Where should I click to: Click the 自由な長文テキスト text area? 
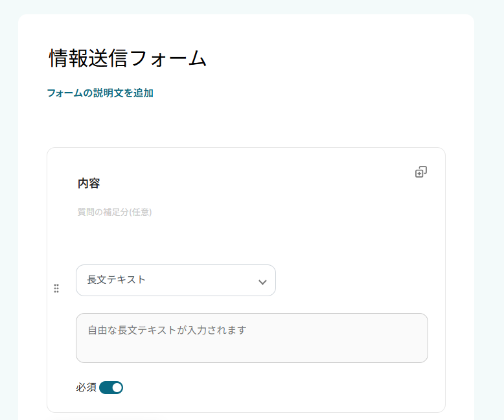point(251,338)
